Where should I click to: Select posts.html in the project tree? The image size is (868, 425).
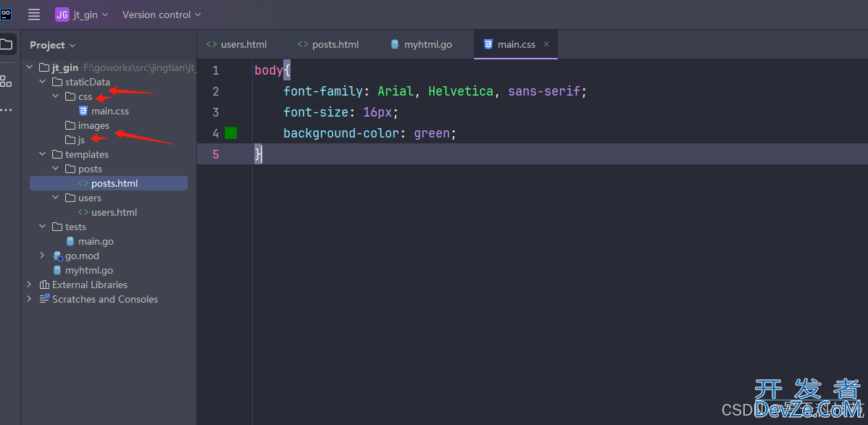[x=109, y=183]
